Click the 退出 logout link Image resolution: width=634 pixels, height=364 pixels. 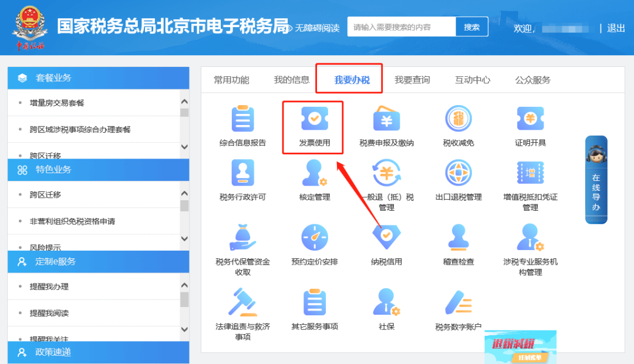click(x=616, y=28)
